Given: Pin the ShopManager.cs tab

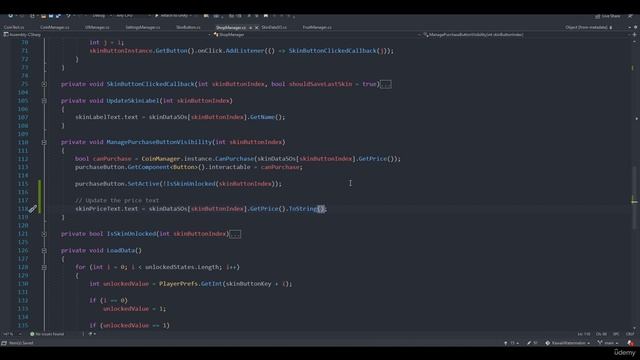Looking at the screenshot, I should [x=250, y=27].
